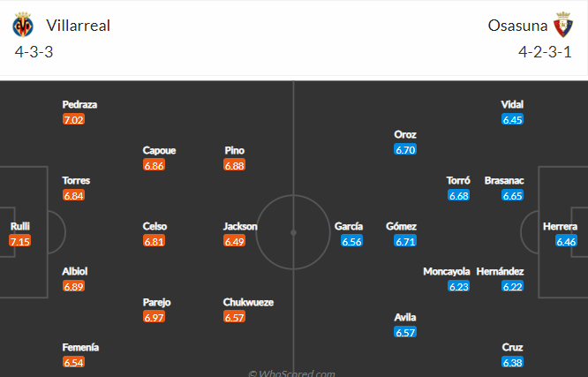Select Avila's 6.57 rating badge
588x377 pixels.
click(x=405, y=332)
